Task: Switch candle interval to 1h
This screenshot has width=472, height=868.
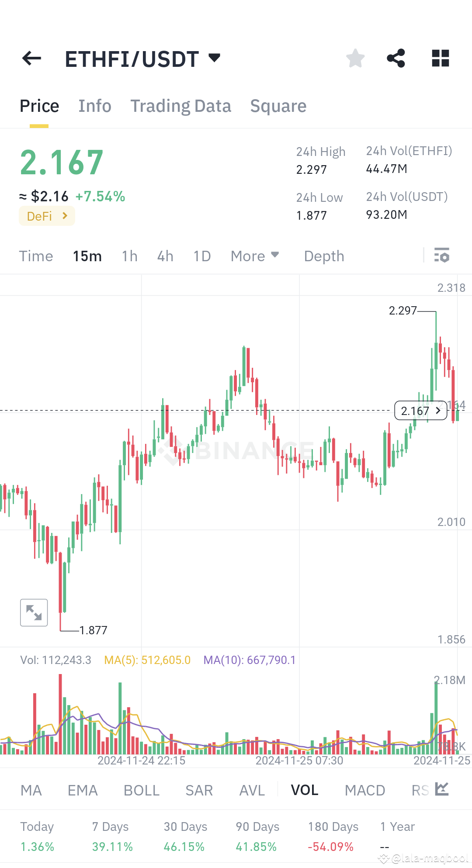Action: 129,256
